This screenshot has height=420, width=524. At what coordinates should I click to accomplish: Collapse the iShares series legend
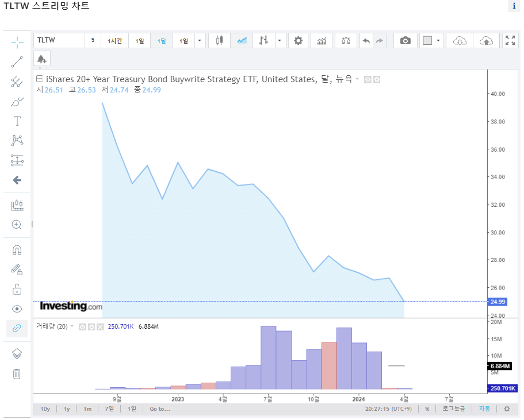click(x=40, y=79)
